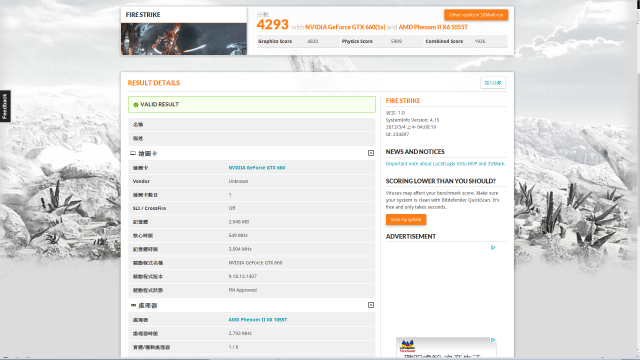The width and height of the screenshot is (640, 360).
Task: Click the add-to-compare button beside Result Details
Action: [x=493, y=83]
